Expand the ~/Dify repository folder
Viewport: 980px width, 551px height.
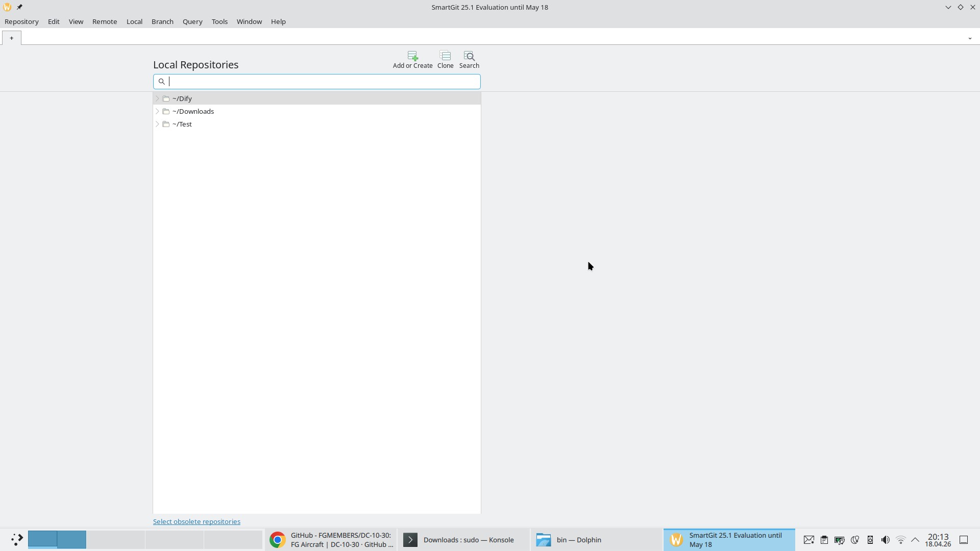[x=157, y=98]
